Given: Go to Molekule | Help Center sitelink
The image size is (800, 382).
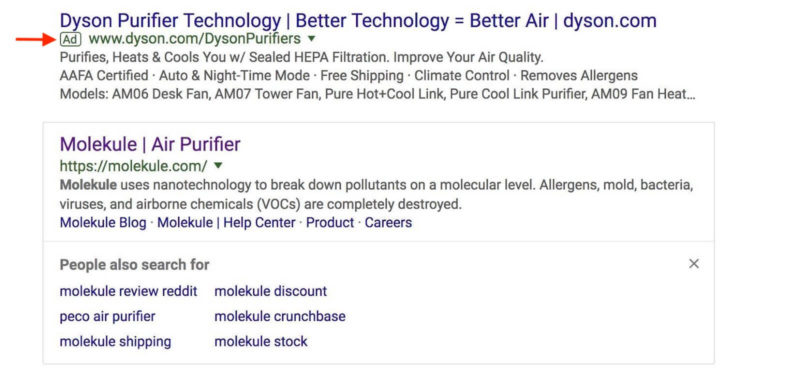Looking at the screenshot, I should pyautogui.click(x=227, y=222).
